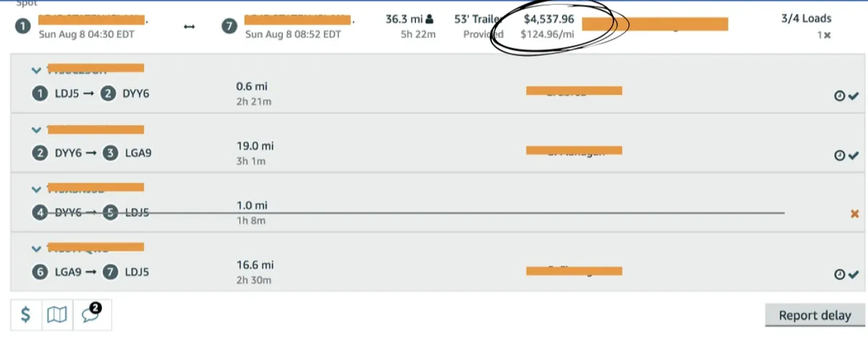Image resolution: width=868 pixels, height=341 pixels.
Task: Collapse the LGA9 to LDJ5 load chevron
Action: 36,249
